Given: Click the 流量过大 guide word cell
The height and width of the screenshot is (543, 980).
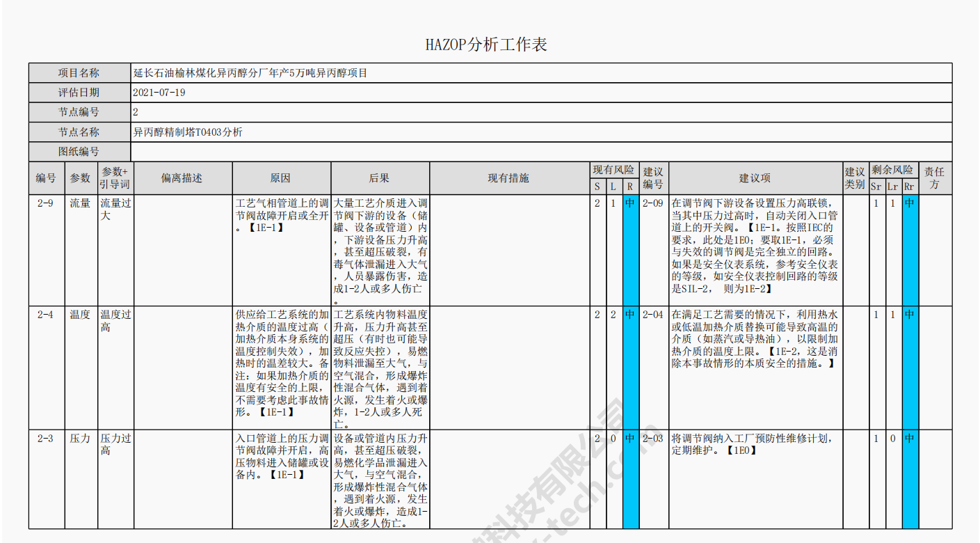Looking at the screenshot, I should (115, 249).
